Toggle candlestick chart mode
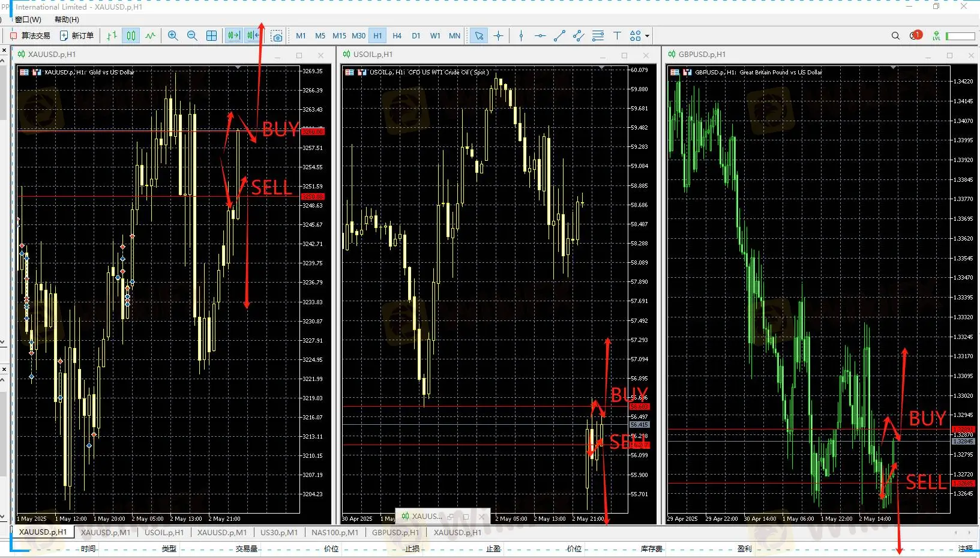This screenshot has height=558, width=980. [131, 36]
